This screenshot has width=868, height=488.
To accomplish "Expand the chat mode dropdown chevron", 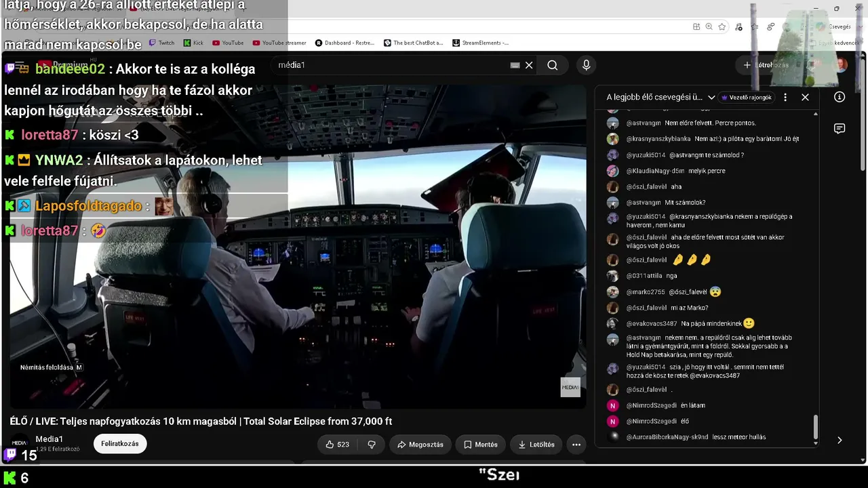I will point(711,97).
